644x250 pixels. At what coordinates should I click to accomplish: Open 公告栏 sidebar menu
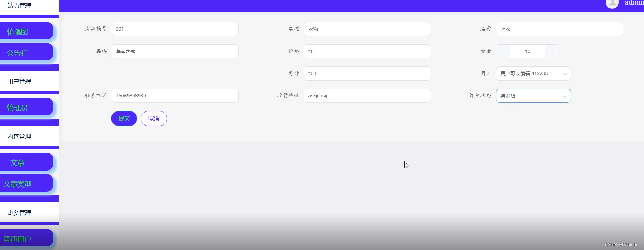tap(27, 52)
